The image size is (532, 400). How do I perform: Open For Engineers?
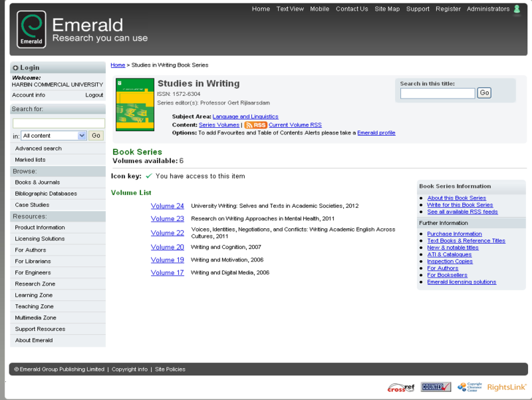[x=33, y=272]
